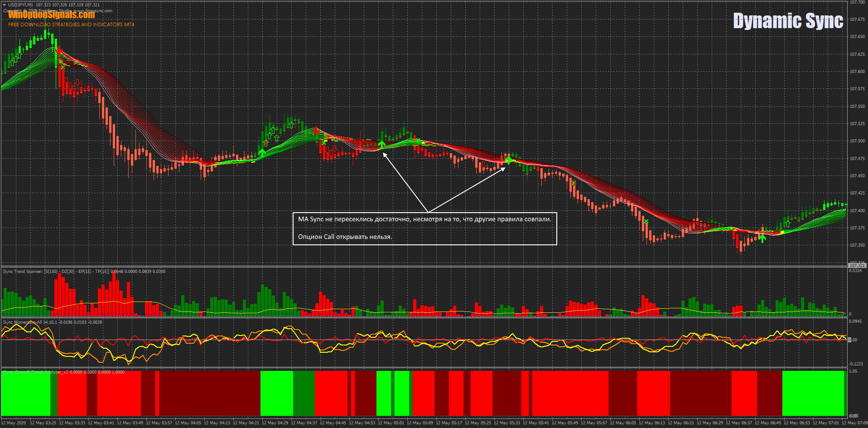The width and height of the screenshot is (868, 428).
Task: Select the solid green arrow at right annotation line tip
Action: pyautogui.click(x=508, y=159)
